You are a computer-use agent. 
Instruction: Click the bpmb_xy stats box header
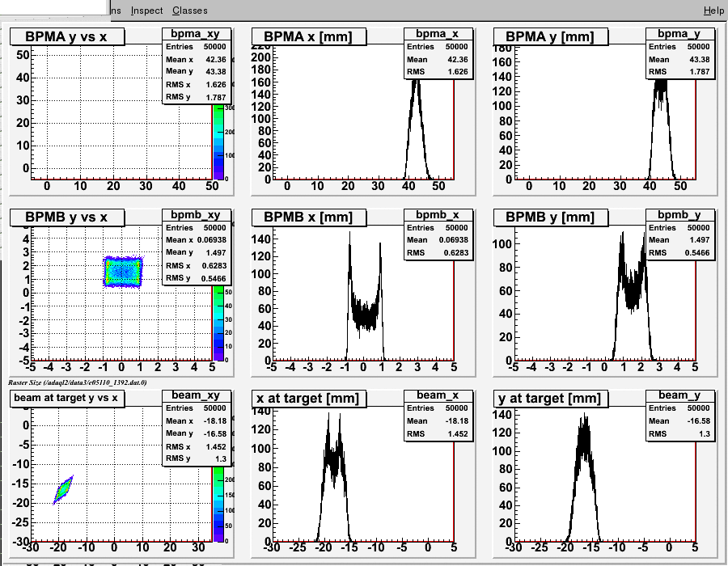196,215
